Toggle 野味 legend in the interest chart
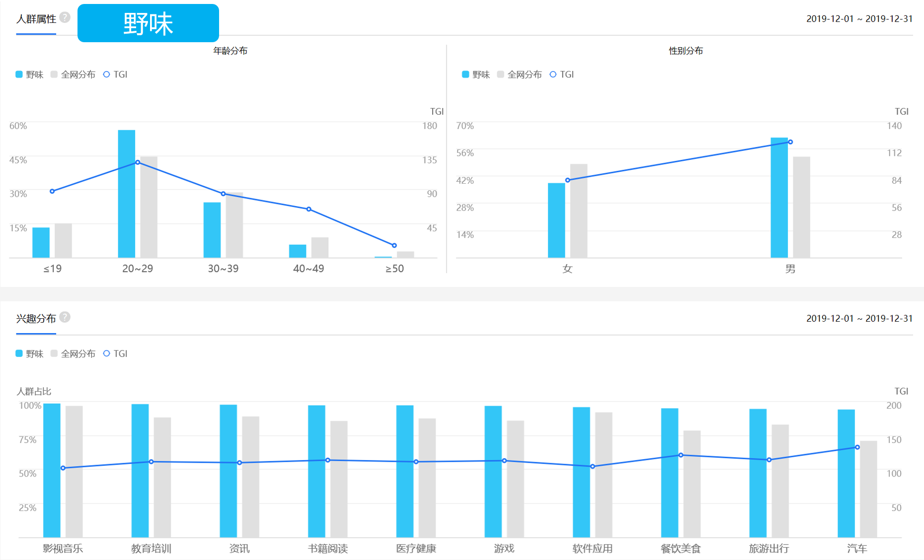The image size is (924, 560). pyautogui.click(x=29, y=353)
